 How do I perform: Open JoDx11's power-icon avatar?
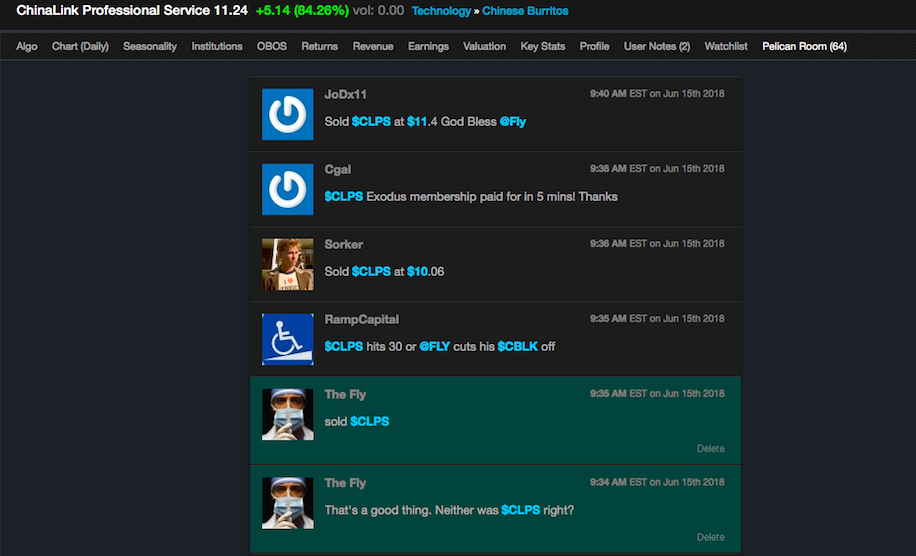tap(287, 114)
